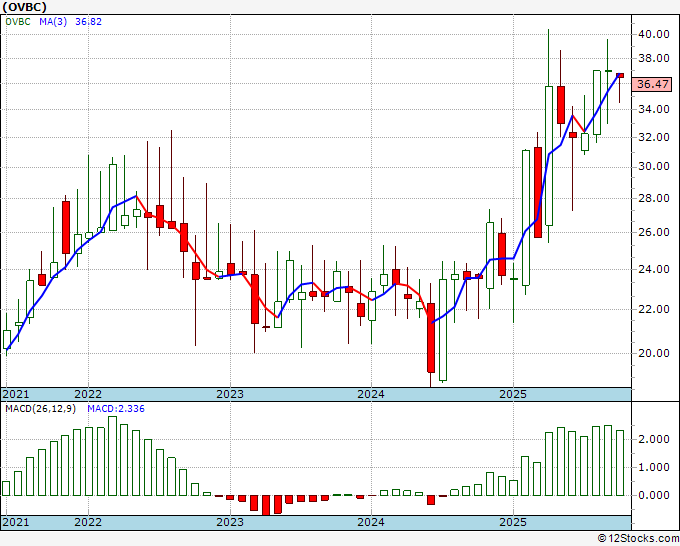This screenshot has height=546, width=680.
Task: Click the 32.00 price axis label
Action: tap(654, 137)
